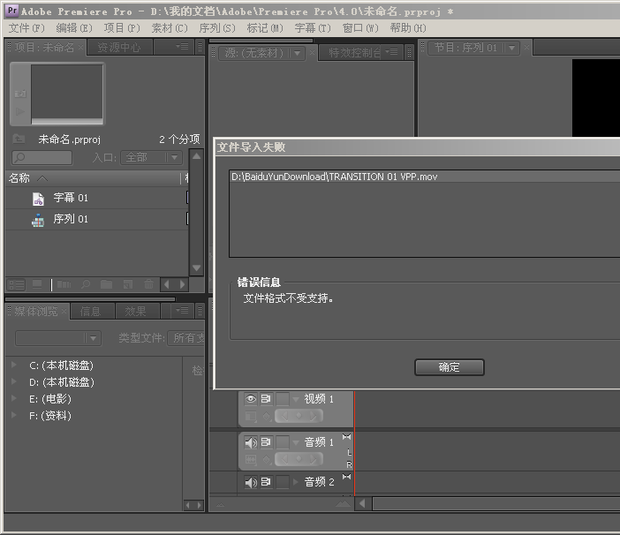The width and height of the screenshot is (620, 535).
Task: Switch project panel to icon view
Action: [x=37, y=285]
